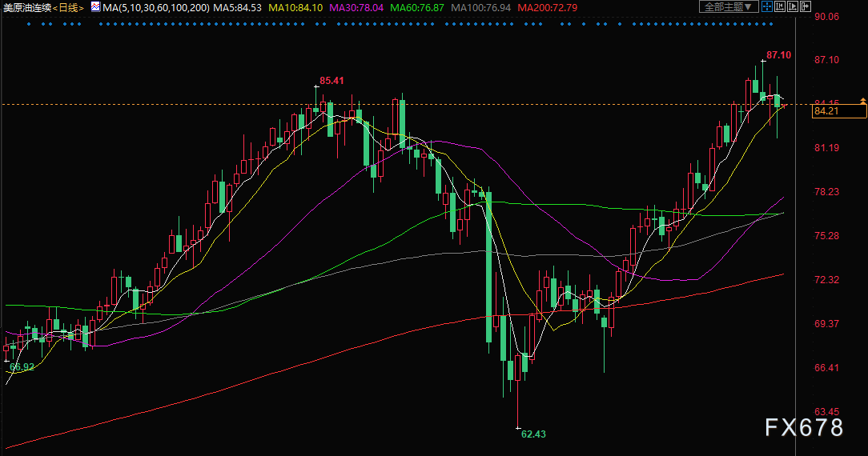Click the 90.06 axis price label
This screenshot has height=456, width=868.
[x=826, y=17]
